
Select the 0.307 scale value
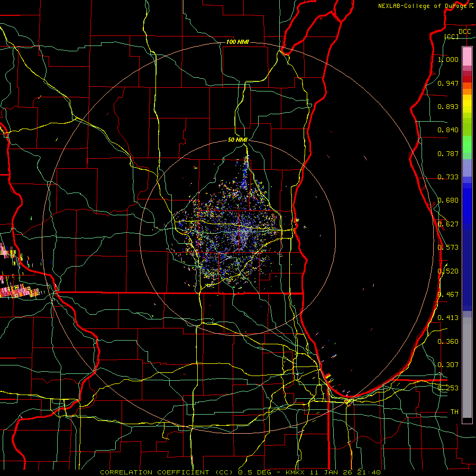448,365
